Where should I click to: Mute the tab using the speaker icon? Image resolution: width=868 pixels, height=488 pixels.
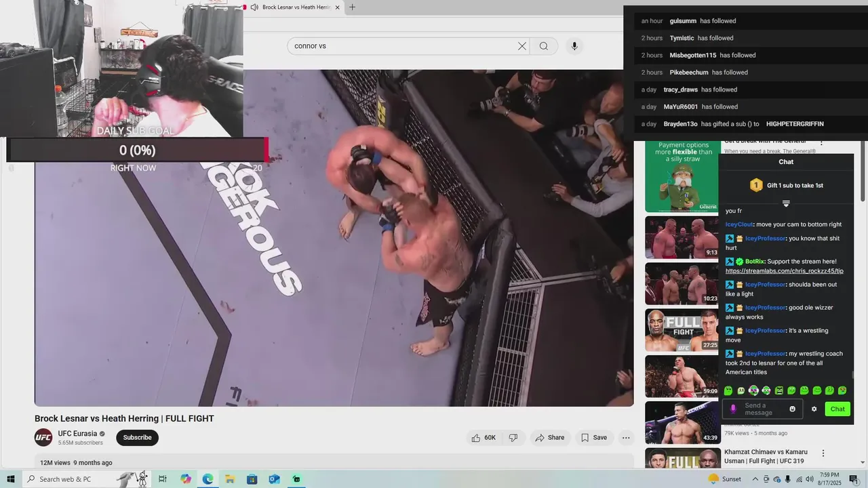point(254,7)
